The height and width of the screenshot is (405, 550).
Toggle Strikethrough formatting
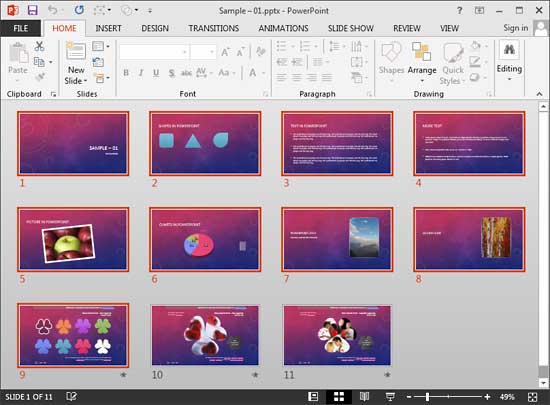pyautogui.click(x=186, y=73)
